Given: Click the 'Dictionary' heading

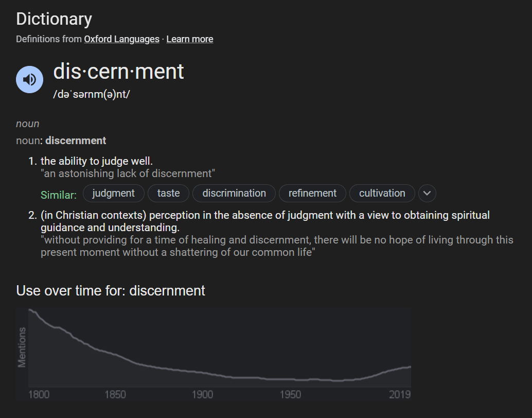Looking at the screenshot, I should 54,19.
